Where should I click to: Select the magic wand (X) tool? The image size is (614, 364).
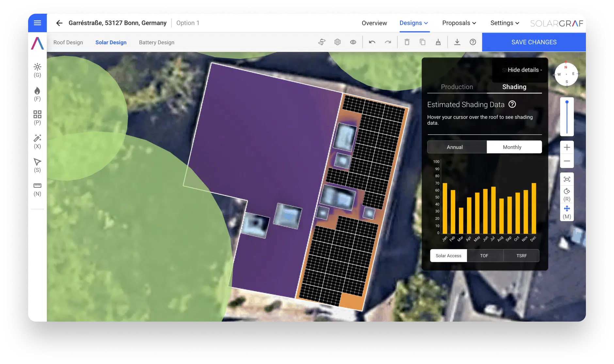tap(37, 142)
